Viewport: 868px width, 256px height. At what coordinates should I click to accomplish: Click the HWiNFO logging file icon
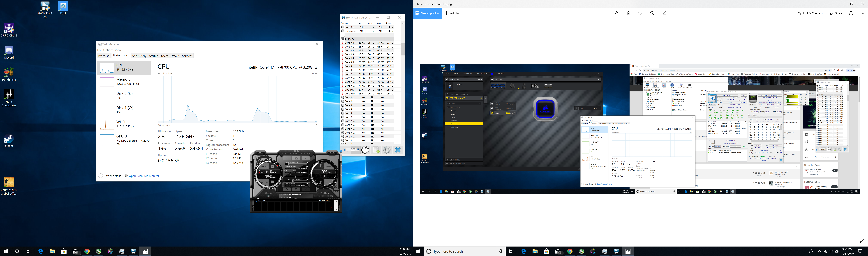376,150
